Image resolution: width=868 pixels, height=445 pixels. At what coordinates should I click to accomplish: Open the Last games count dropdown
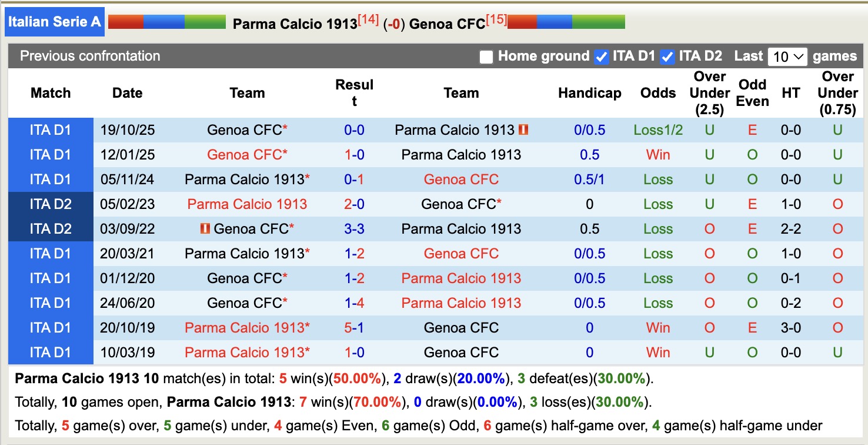(787, 57)
